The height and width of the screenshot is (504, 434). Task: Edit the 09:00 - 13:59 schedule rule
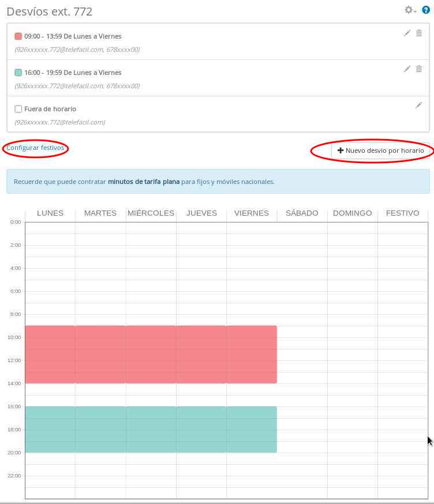tap(407, 33)
